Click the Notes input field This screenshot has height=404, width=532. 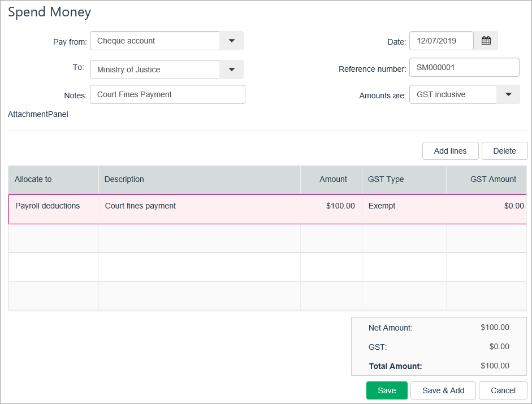point(167,94)
